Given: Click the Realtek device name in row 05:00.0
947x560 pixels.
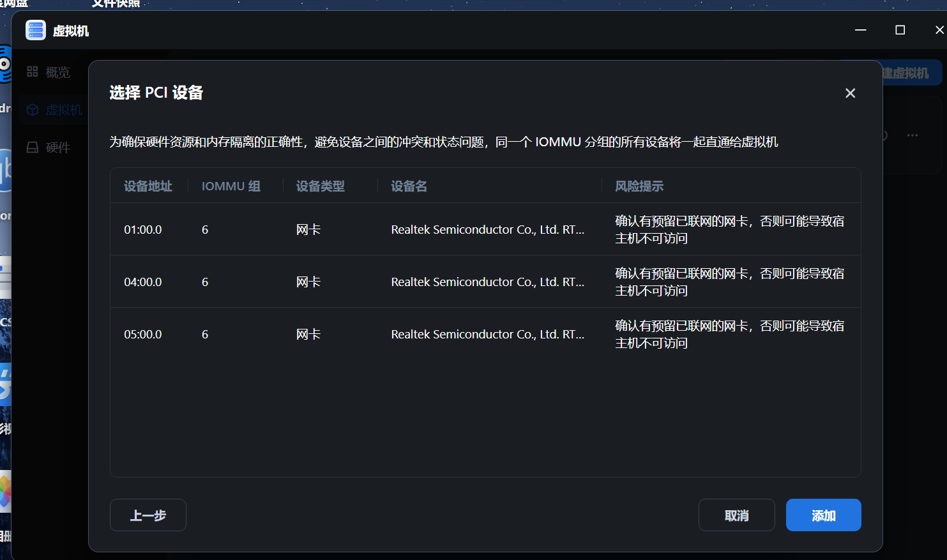Looking at the screenshot, I should point(488,335).
